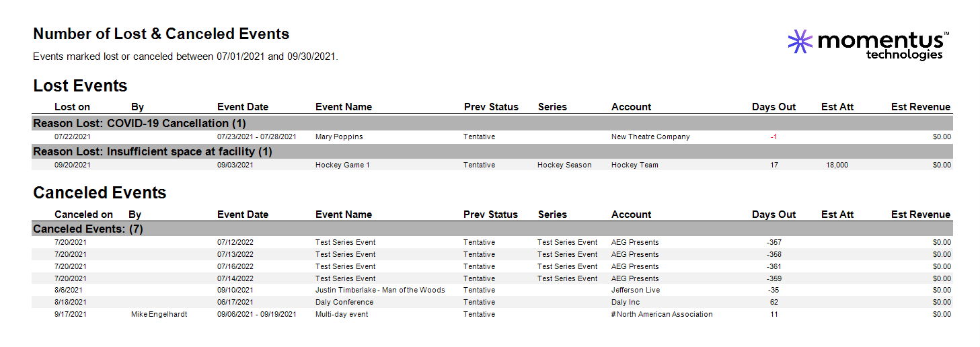Click the Number of Lost & Canceled Events title
Viewport: 980px width, 347px height.
[161, 34]
